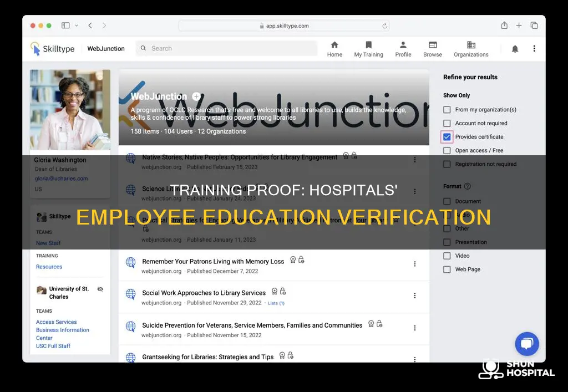Viewport: 568px width, 392px height.
Task: Open Resources training link
Action: (x=49, y=267)
